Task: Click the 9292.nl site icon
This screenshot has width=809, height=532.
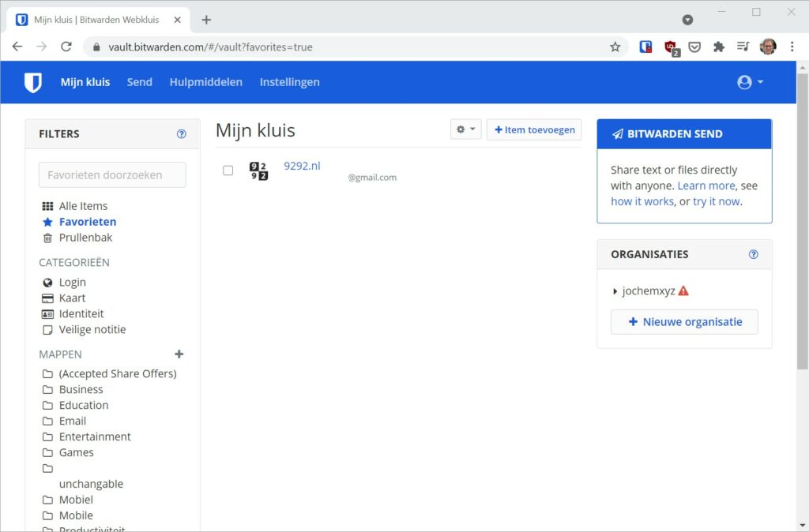Action: tap(258, 171)
